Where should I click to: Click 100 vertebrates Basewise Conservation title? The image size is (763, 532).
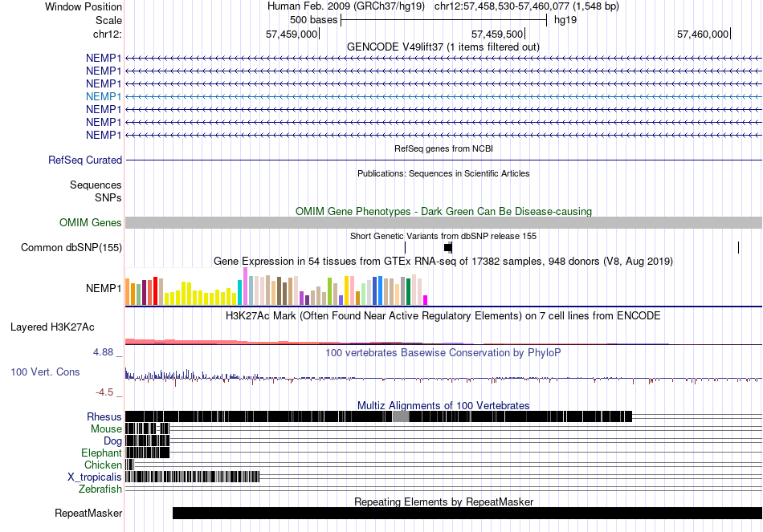[443, 352]
